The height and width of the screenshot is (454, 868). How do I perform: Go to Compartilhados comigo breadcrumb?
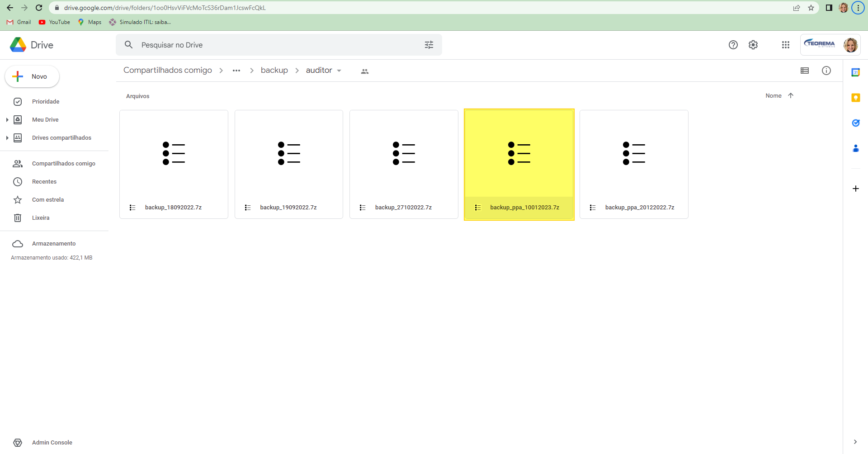[x=168, y=70]
